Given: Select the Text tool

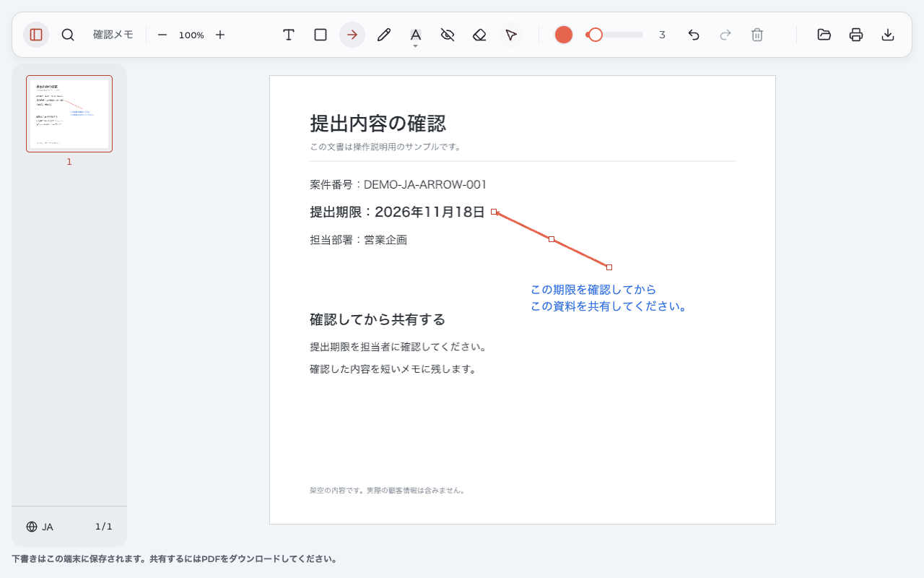Looking at the screenshot, I should tap(289, 35).
